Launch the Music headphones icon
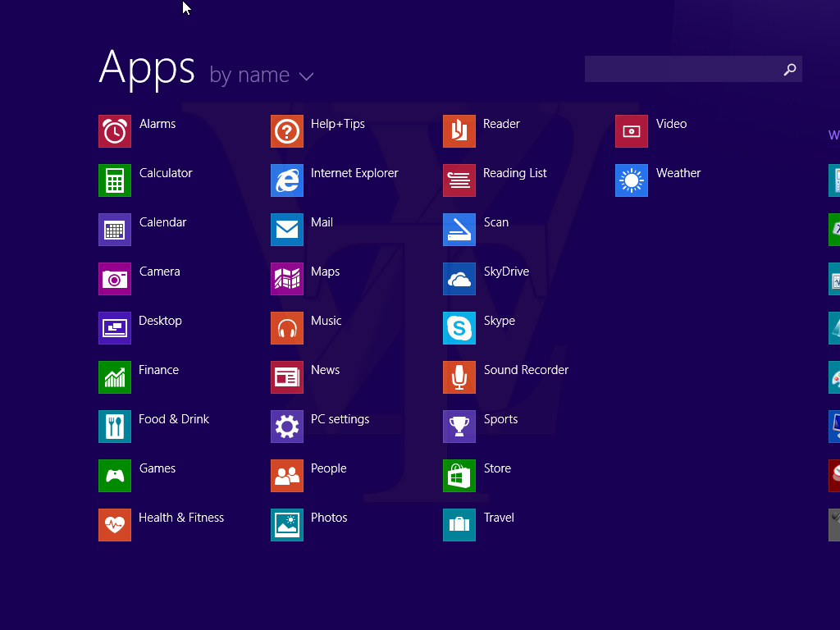This screenshot has width=840, height=630. (x=287, y=328)
